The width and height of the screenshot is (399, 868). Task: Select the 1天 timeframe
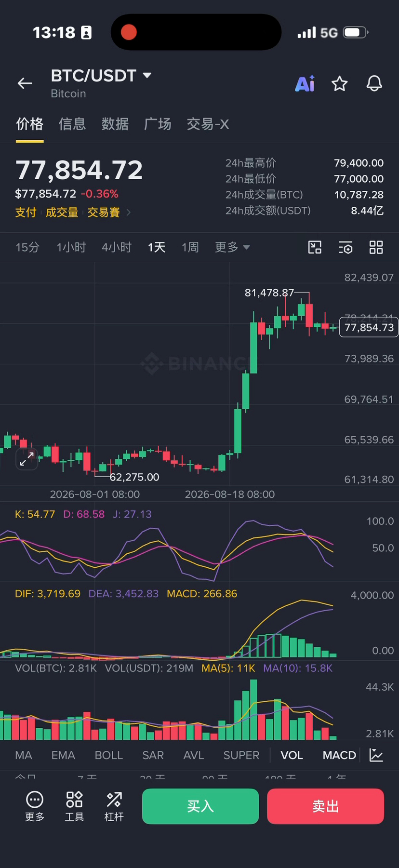[157, 247]
